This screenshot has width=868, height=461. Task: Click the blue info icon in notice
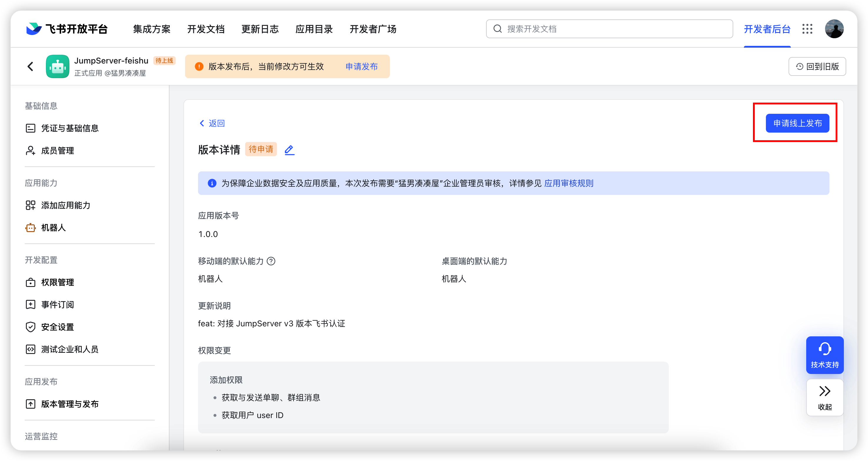point(212,183)
